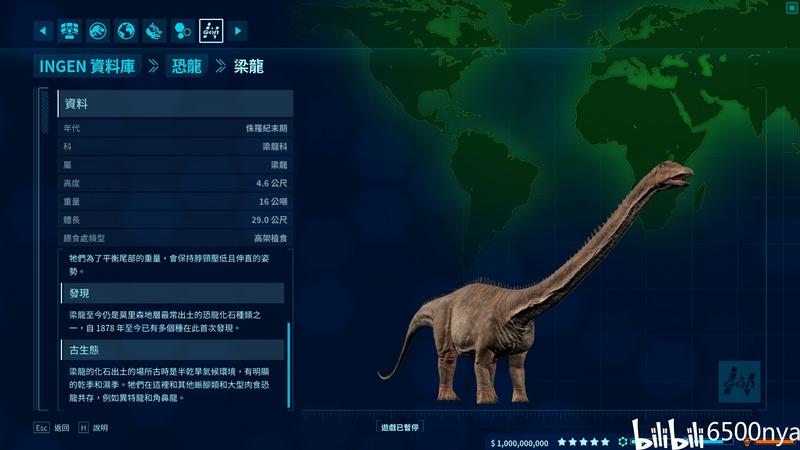Click the 體長 row showing 29.0 公尺
This screenshot has width=800, height=450.
click(175, 220)
